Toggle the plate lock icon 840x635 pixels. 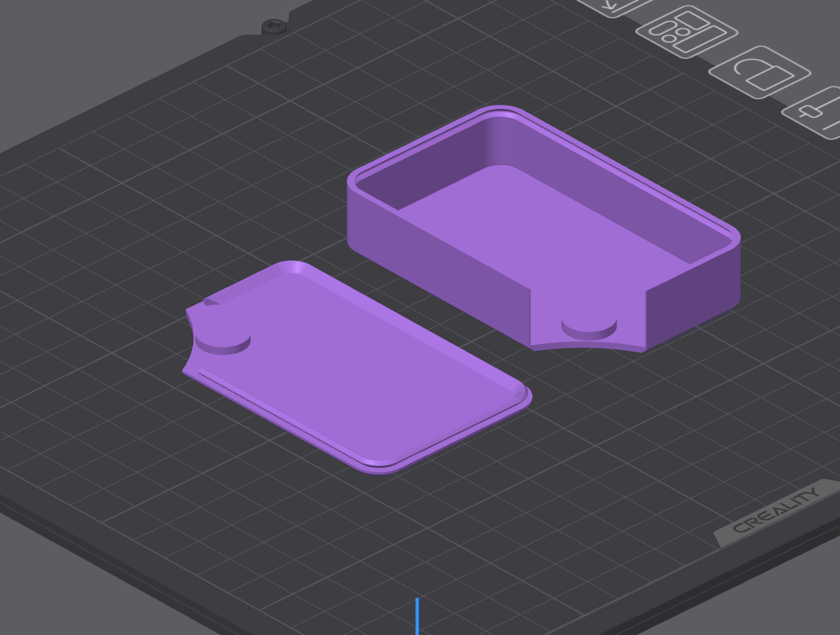pyautogui.click(x=760, y=72)
